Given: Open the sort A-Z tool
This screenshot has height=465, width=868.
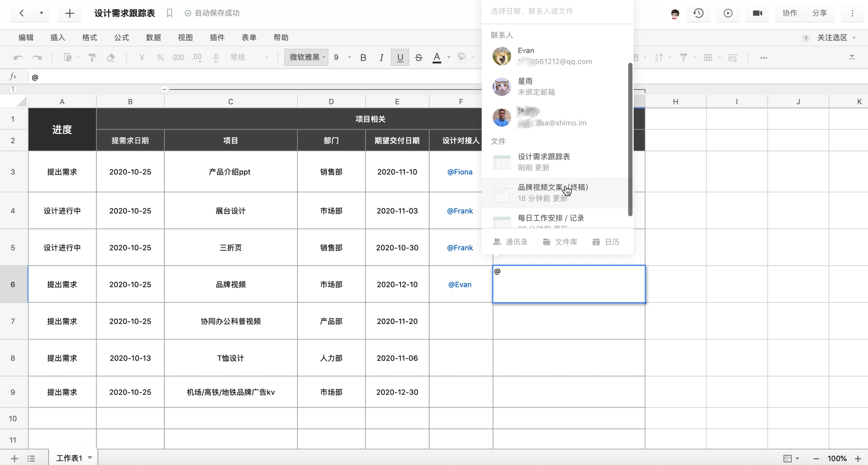Looking at the screenshot, I should click(659, 58).
